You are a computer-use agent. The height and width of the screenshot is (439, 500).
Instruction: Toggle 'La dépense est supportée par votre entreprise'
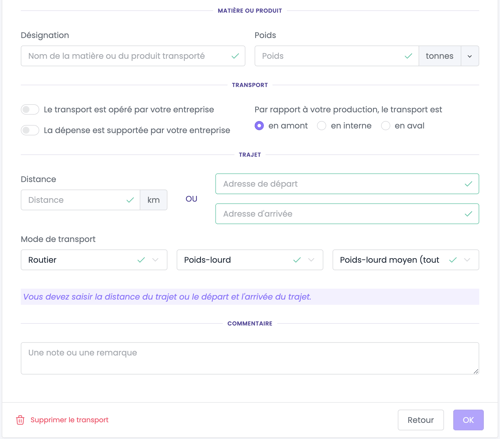30,130
